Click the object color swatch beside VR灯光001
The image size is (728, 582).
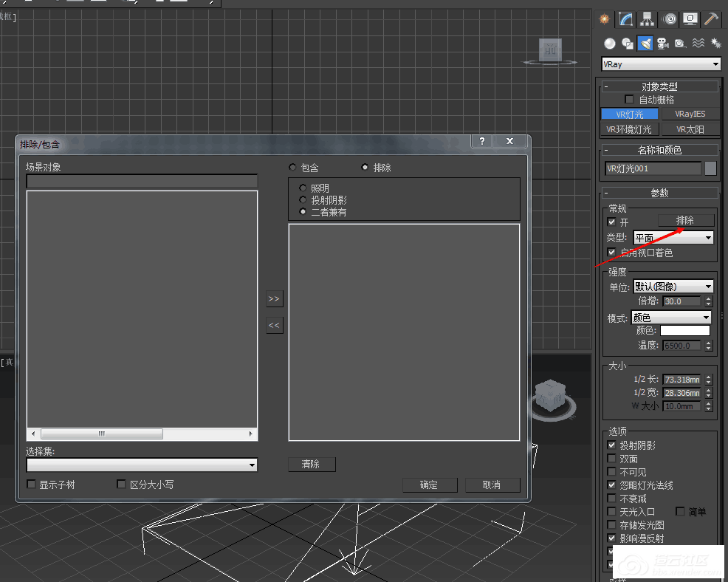pos(710,168)
